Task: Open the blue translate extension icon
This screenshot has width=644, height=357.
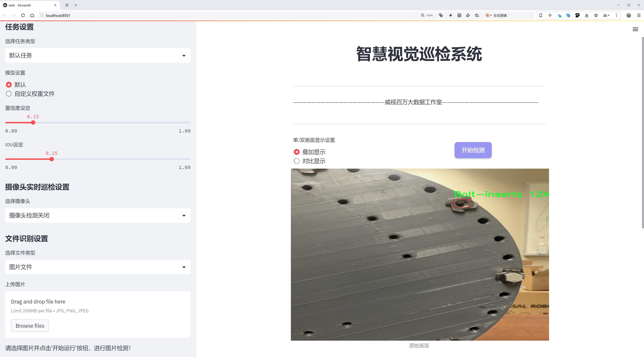Action: [x=568, y=15]
